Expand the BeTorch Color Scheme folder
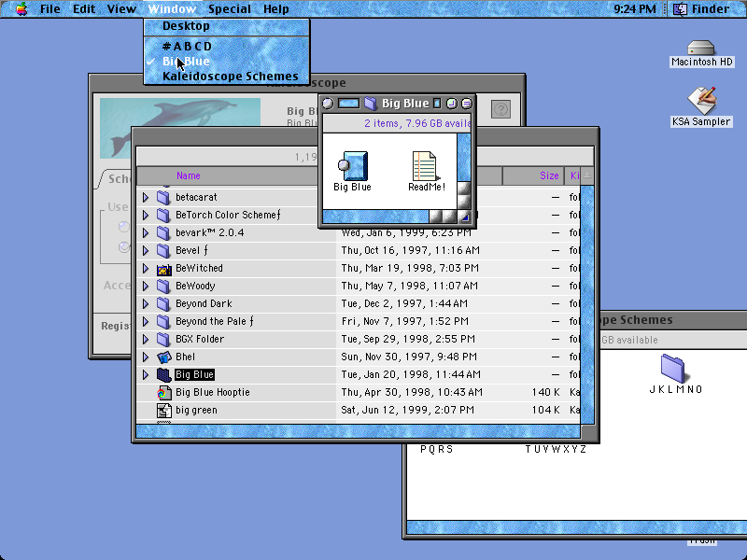Viewport: 747px width, 560px height. pyautogui.click(x=146, y=215)
